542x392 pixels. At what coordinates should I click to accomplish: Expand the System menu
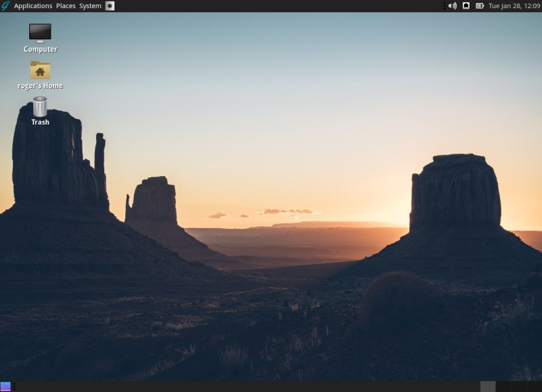[89, 5]
